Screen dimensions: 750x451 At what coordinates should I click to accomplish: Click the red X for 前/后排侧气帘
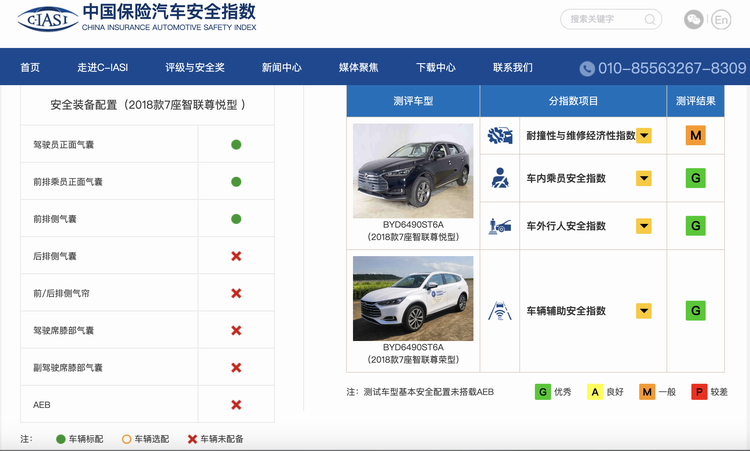click(236, 293)
